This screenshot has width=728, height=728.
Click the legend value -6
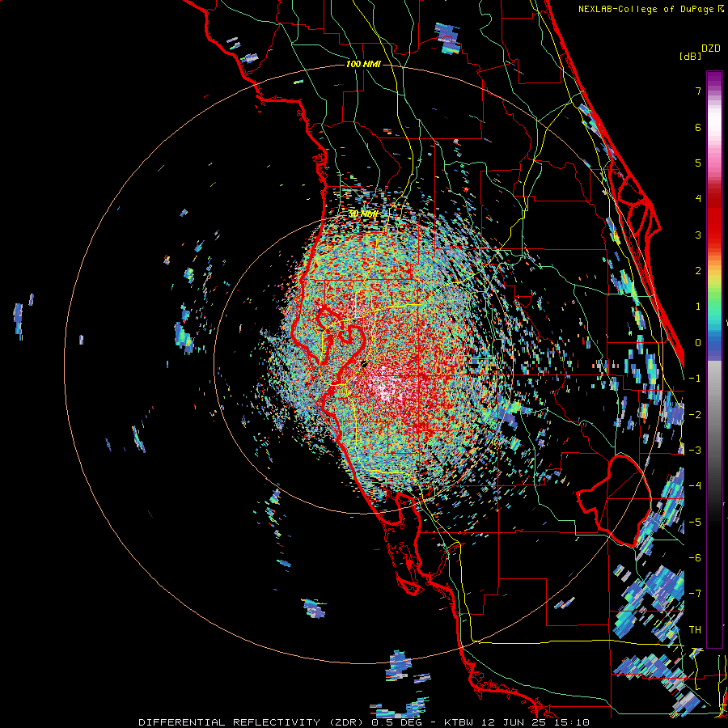tap(695, 557)
